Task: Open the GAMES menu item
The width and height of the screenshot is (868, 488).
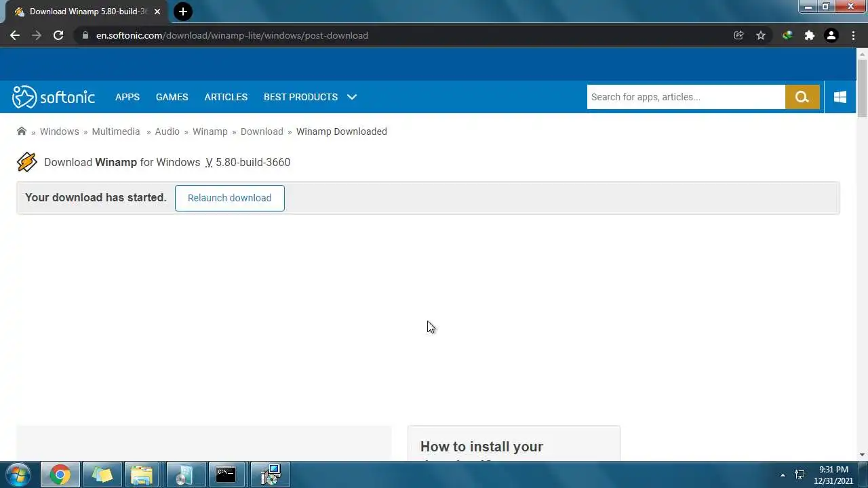Action: coord(172,97)
